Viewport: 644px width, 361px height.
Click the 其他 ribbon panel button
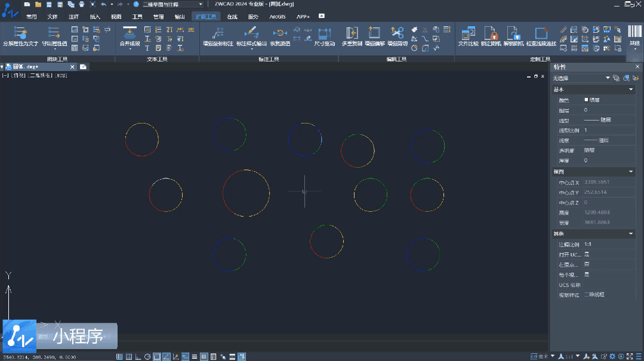click(x=634, y=36)
